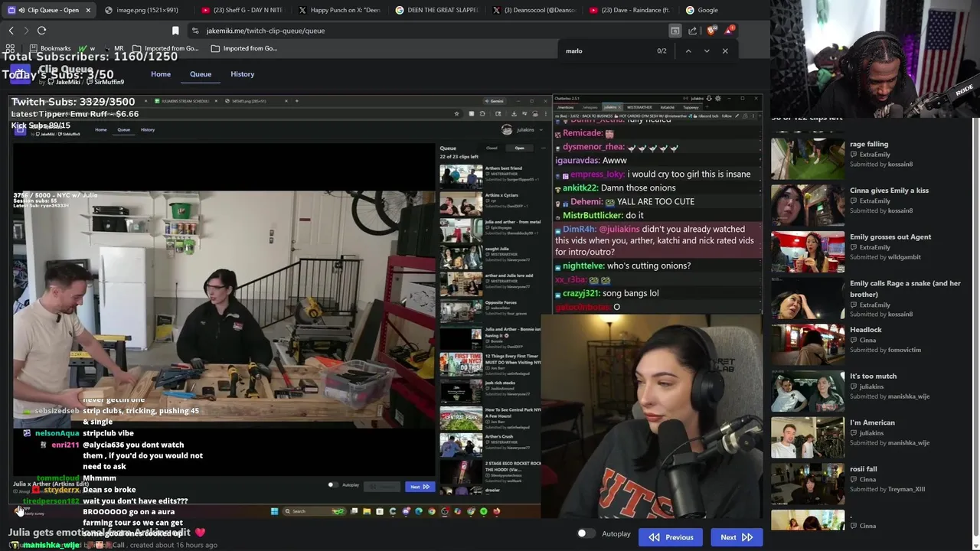The height and width of the screenshot is (551, 980).
Task: Click the bookmark icon beside address bar
Action: [175, 31]
